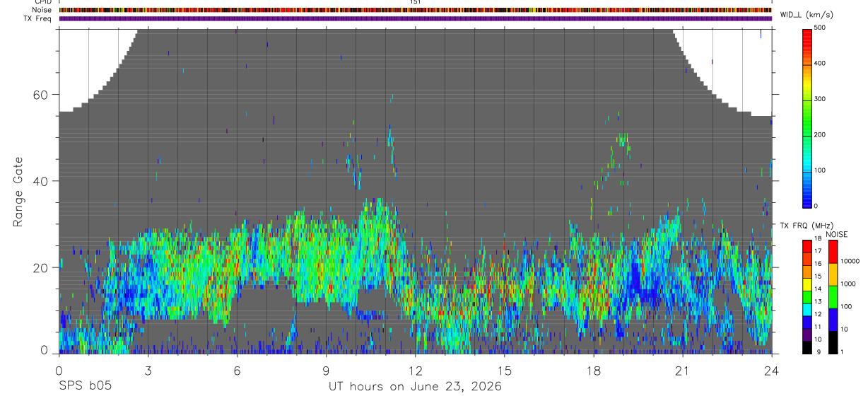Click the 21 UT hour axis label
Viewport: 868px width, 401px height.
pyautogui.click(x=682, y=368)
